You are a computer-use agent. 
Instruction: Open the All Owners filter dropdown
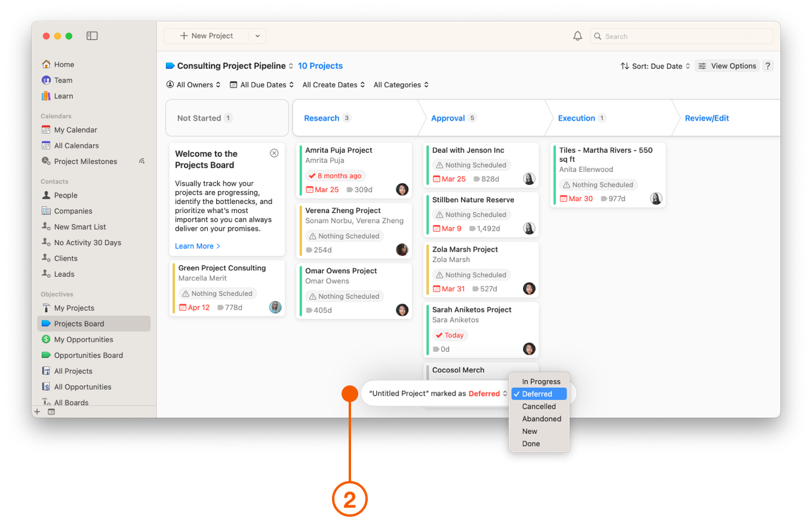pos(193,85)
